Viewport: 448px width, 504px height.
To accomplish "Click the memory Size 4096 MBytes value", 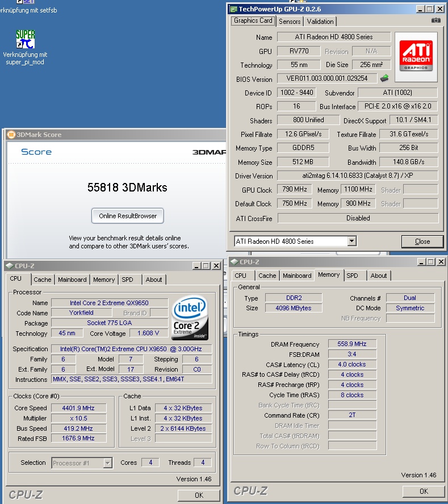I will (294, 308).
